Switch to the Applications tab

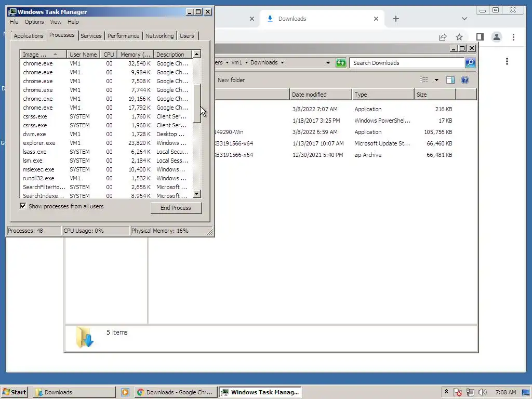click(x=29, y=36)
